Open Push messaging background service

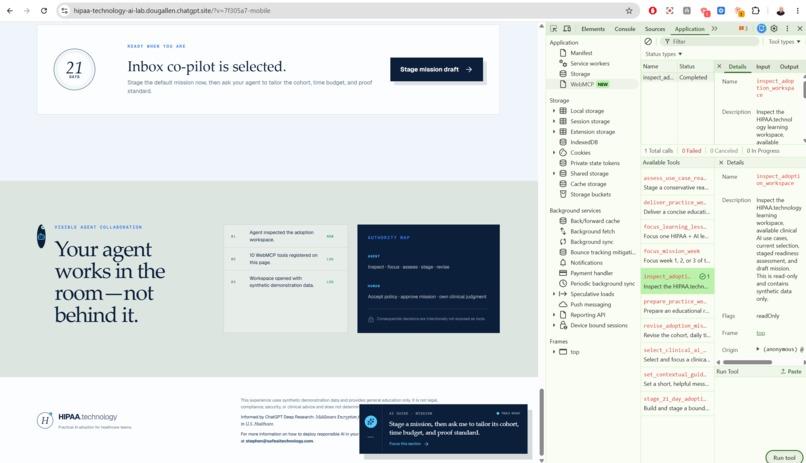pos(591,304)
